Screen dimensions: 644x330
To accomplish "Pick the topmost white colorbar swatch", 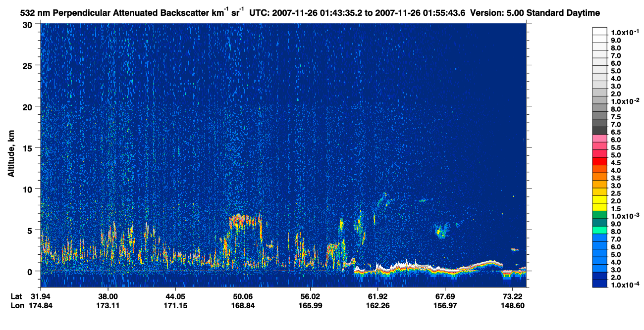I will (600, 31).
